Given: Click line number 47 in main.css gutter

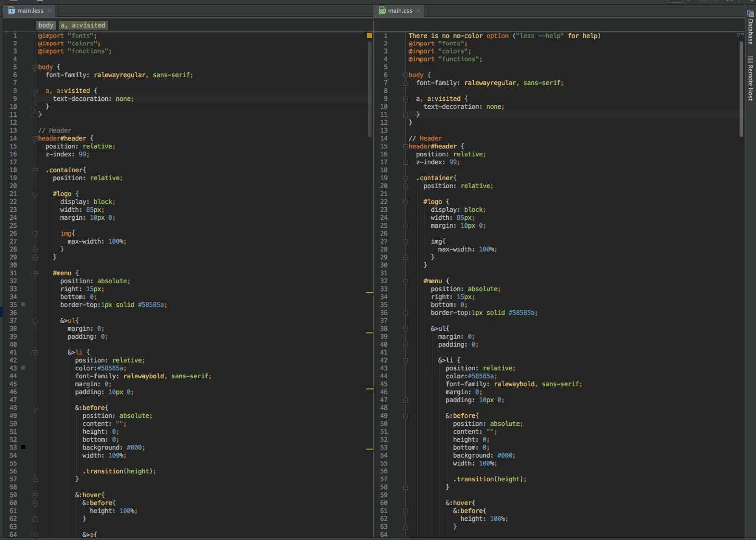Looking at the screenshot, I should click(x=384, y=400).
